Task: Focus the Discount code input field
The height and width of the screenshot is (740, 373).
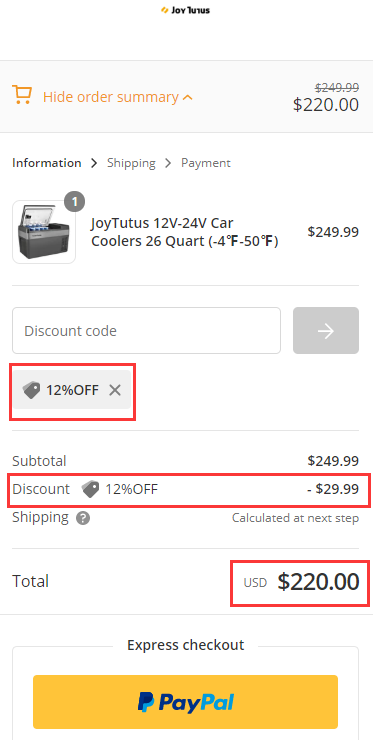Action: 146,330
